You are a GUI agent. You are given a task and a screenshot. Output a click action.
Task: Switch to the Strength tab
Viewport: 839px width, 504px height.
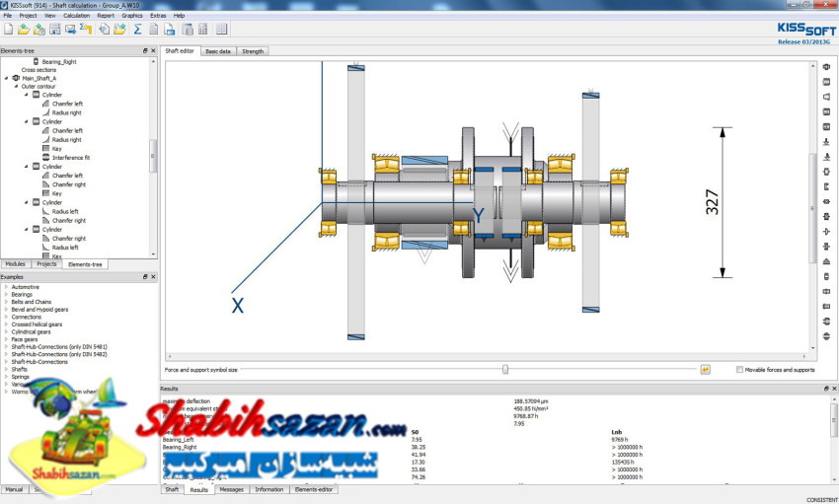click(x=253, y=50)
